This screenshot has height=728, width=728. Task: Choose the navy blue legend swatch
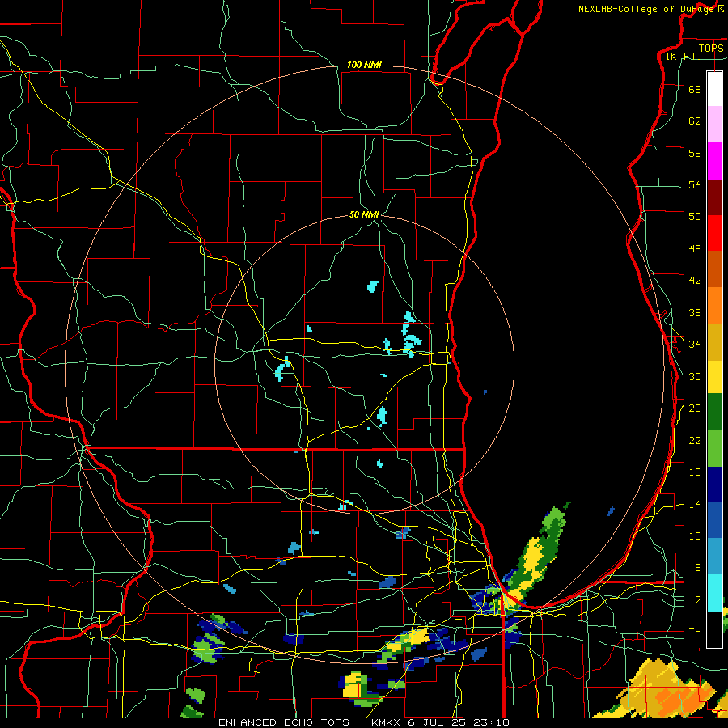pos(714,485)
